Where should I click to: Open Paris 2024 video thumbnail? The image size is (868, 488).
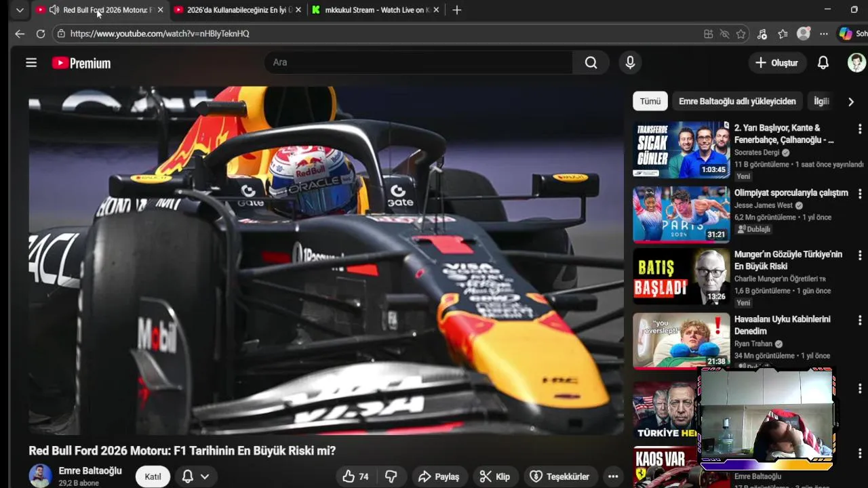click(681, 214)
